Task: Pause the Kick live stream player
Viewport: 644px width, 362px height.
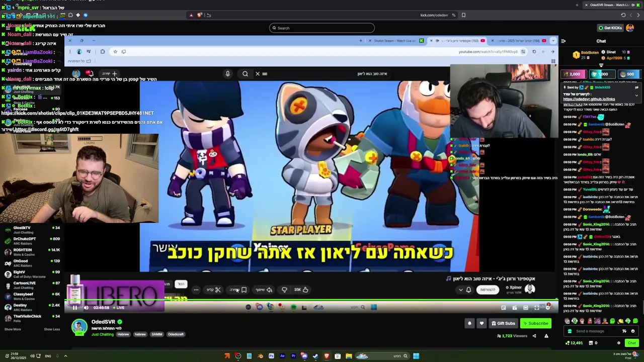Action: click(75, 308)
